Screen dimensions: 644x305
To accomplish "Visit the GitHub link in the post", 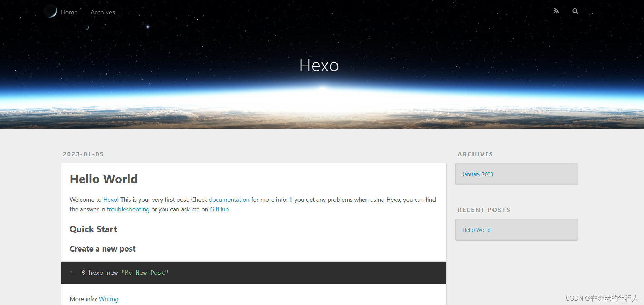I will pyautogui.click(x=219, y=209).
